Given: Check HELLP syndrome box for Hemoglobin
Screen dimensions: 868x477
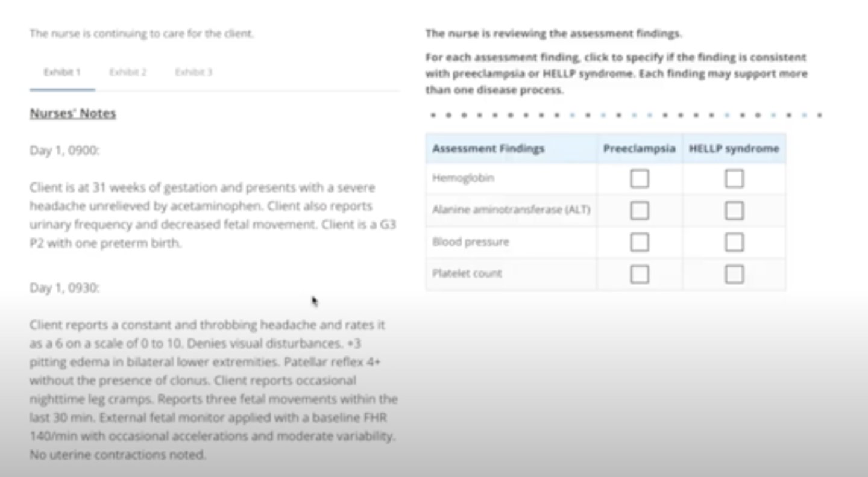Looking at the screenshot, I should pos(734,179).
